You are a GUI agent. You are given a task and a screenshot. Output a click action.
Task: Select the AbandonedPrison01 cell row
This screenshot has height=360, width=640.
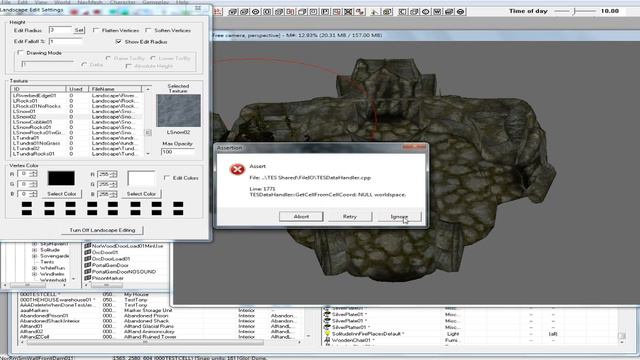coord(161,316)
